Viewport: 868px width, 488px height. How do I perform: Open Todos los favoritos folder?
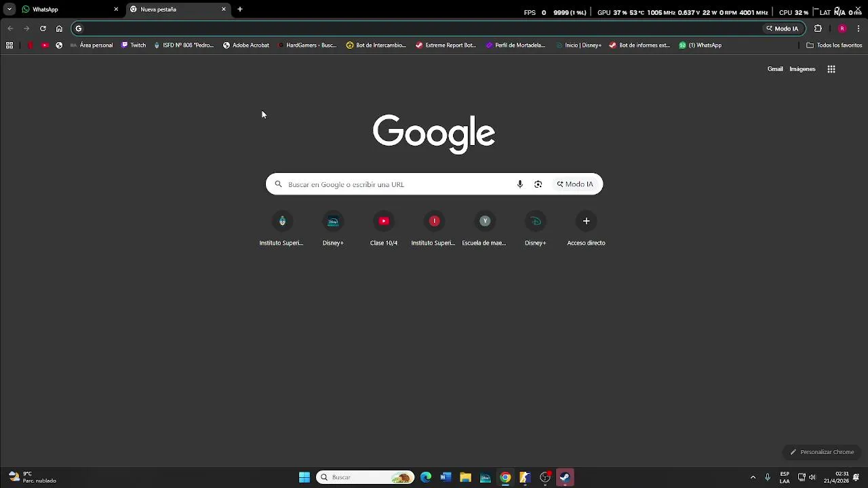pyautogui.click(x=834, y=45)
